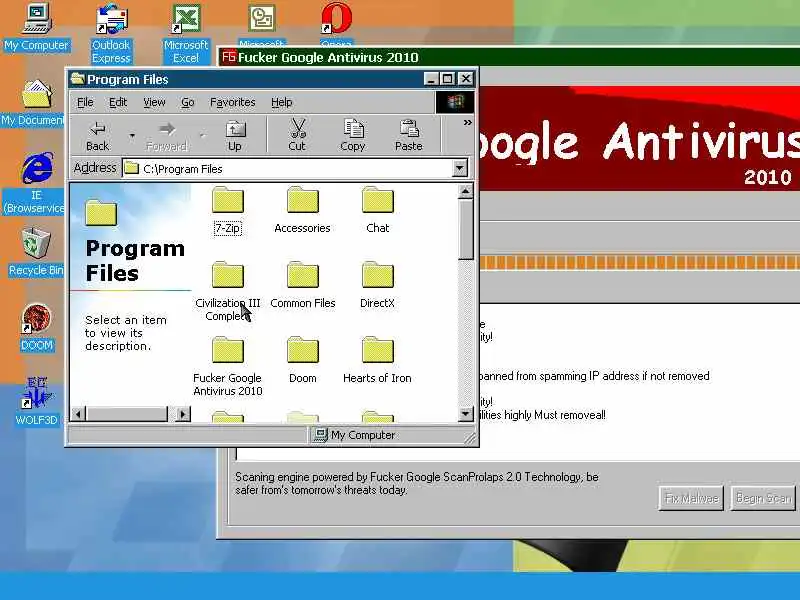Open the Recycle Bin on the desktop
The height and width of the screenshot is (600, 800).
click(36, 252)
